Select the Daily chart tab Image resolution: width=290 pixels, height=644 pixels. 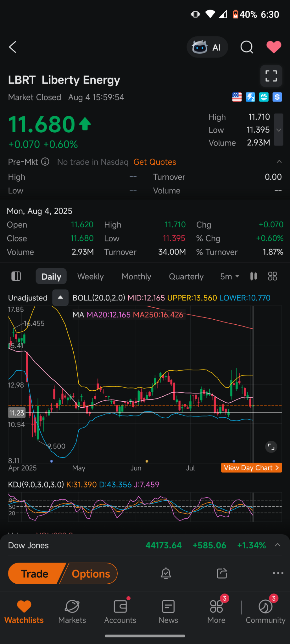click(51, 277)
